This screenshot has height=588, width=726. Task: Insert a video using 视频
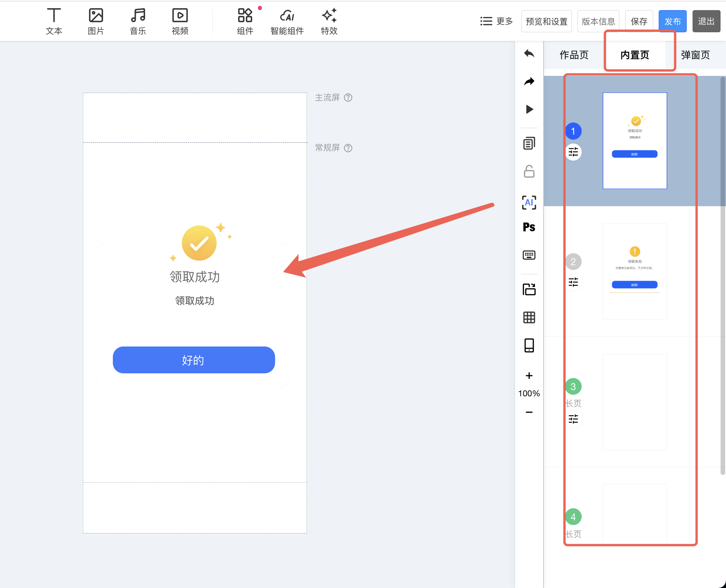[x=180, y=21]
